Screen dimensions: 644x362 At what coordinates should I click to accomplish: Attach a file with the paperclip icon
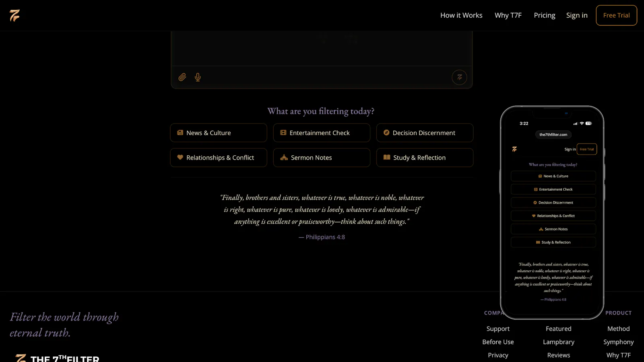coord(182,77)
